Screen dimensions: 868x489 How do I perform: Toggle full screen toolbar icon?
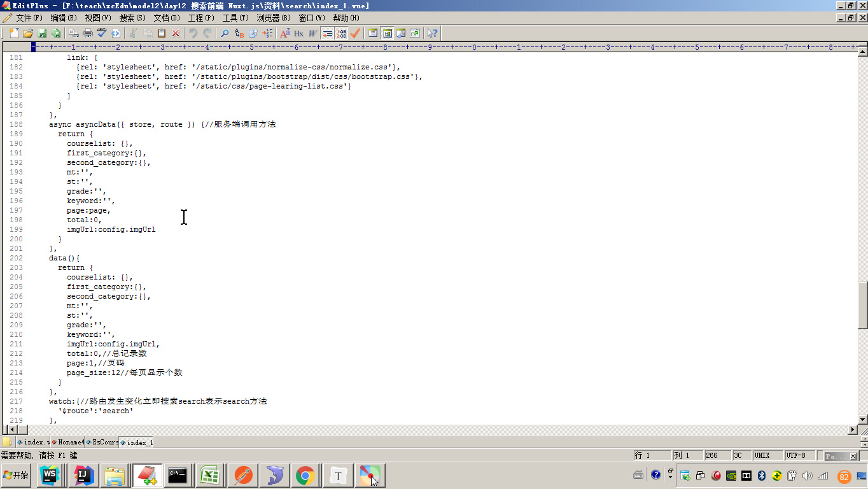coord(416,33)
